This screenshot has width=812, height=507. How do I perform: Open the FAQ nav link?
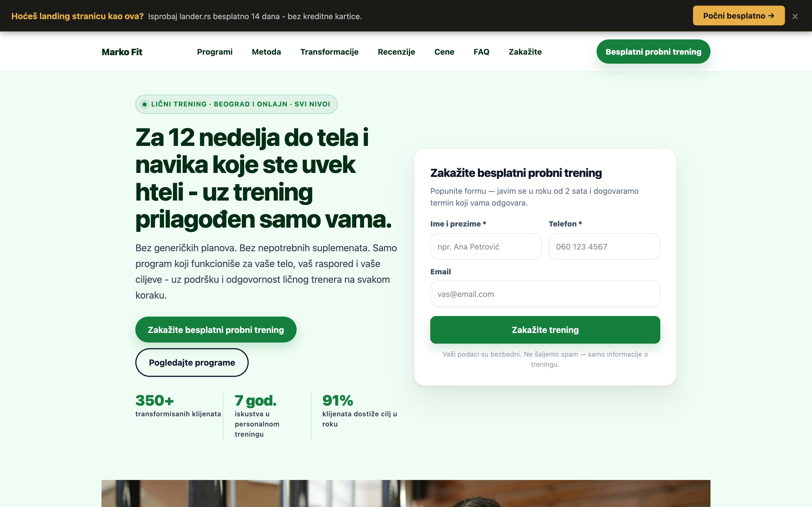pyautogui.click(x=481, y=52)
